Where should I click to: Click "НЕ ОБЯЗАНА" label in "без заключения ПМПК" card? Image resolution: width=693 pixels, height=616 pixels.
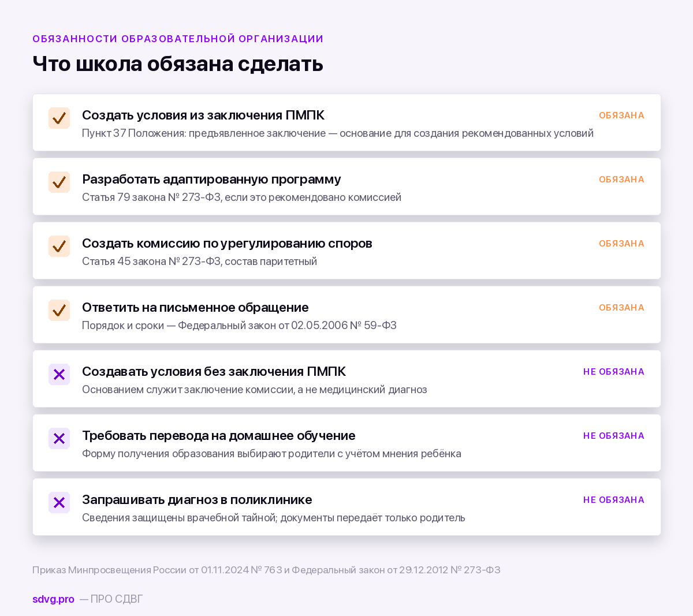614,372
